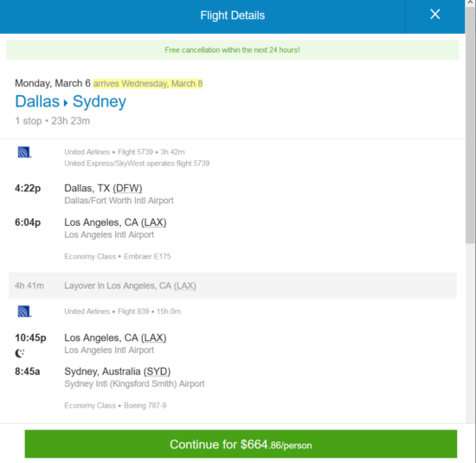Image resolution: width=476 pixels, height=463 pixels.
Task: Click the Economy Class Boeing 787-9 text
Action: 115,406
